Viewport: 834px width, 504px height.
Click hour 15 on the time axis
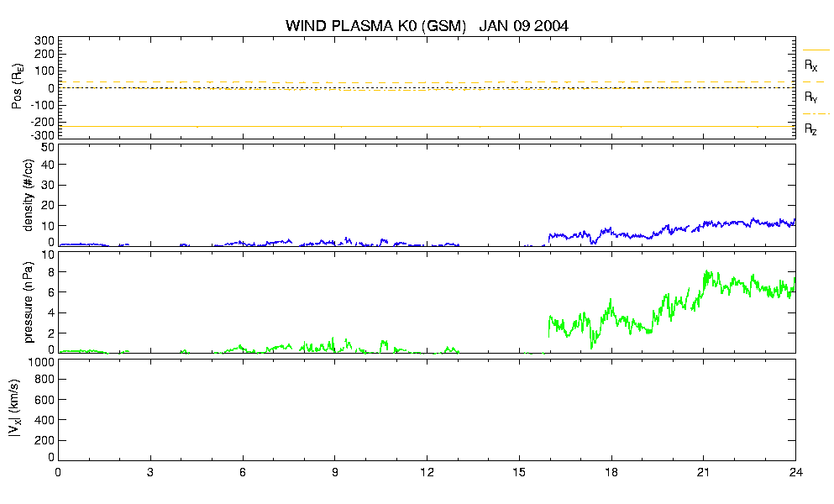coord(519,472)
